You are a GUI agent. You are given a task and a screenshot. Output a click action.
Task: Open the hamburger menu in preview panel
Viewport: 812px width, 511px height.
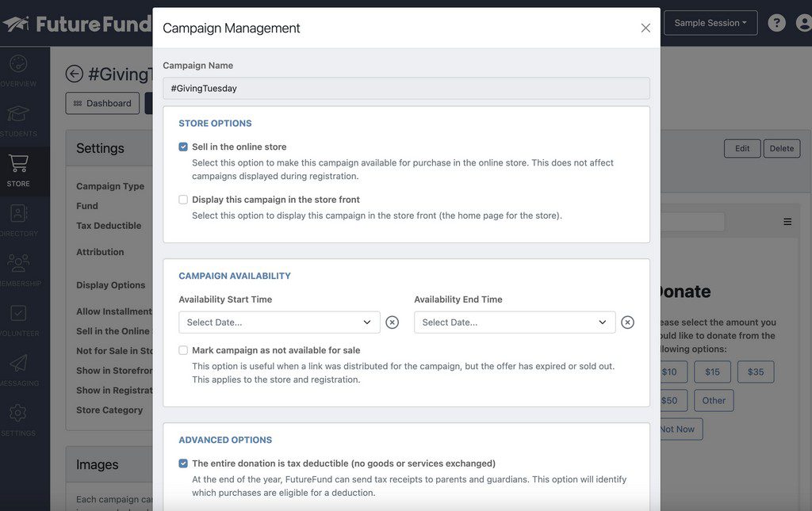[x=787, y=222]
